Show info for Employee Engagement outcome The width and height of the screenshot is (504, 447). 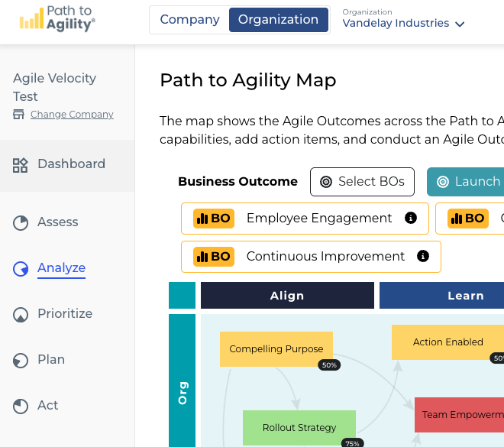point(411,219)
